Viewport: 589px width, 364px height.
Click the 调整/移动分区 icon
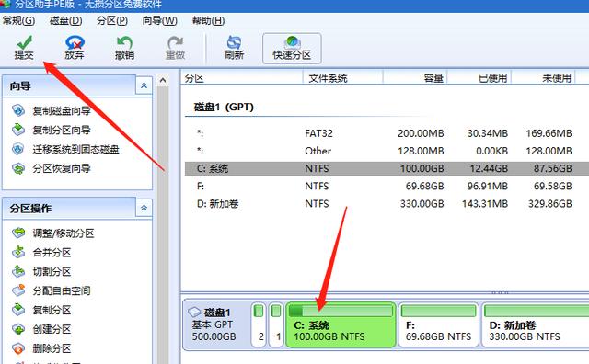click(x=18, y=233)
